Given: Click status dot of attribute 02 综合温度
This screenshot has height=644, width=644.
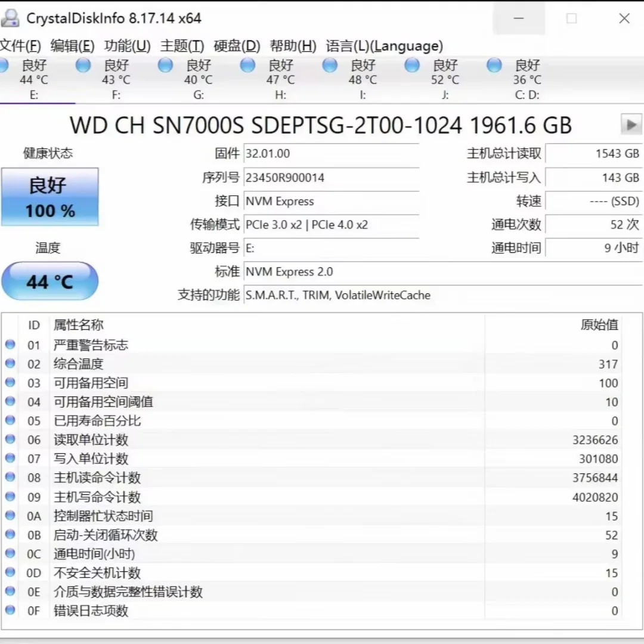Looking at the screenshot, I should (10, 364).
